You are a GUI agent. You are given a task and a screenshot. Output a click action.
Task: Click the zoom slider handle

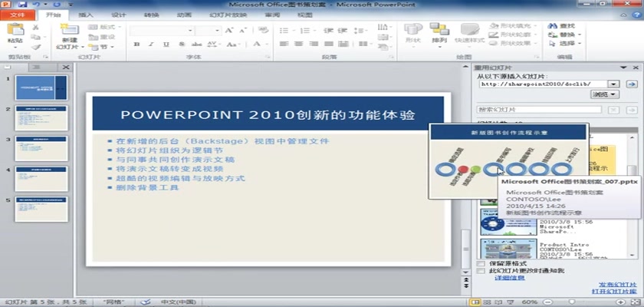click(570, 302)
